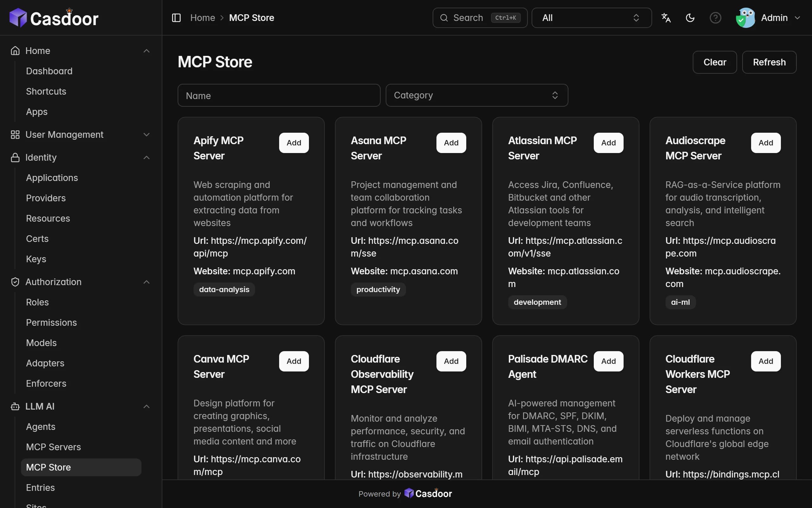The height and width of the screenshot is (508, 812).
Task: Open the Category filter dropdown
Action: coord(476,96)
